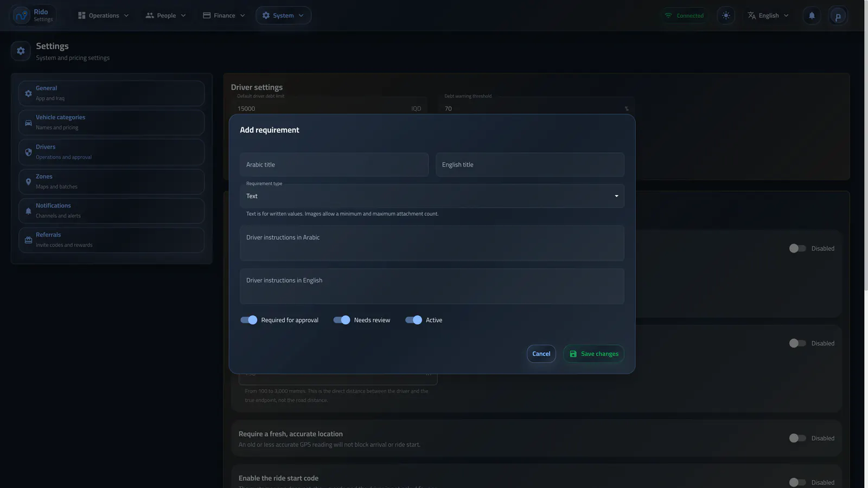Viewport: 868px width, 488px height.
Task: Expand the Finance menu chevron
Action: 242,16
